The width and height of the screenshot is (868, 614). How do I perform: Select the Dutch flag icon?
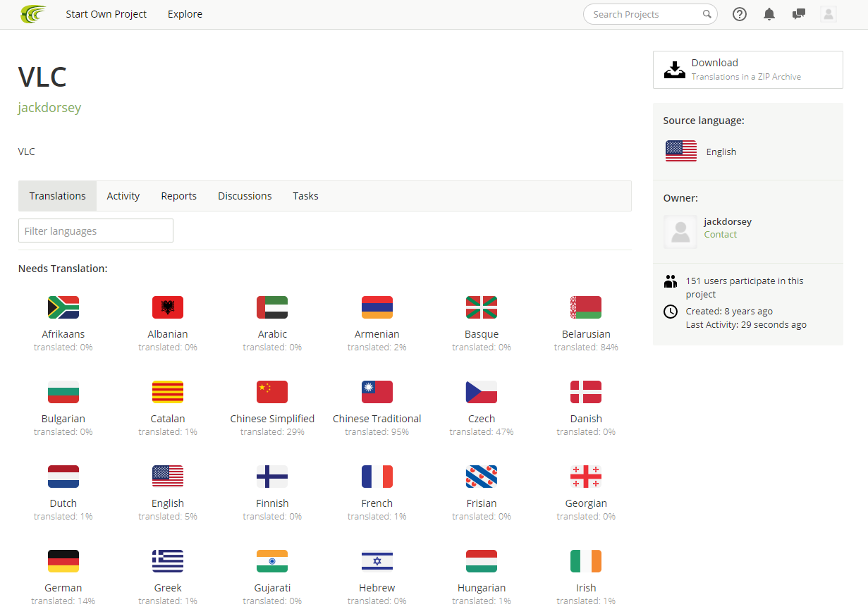pos(63,477)
